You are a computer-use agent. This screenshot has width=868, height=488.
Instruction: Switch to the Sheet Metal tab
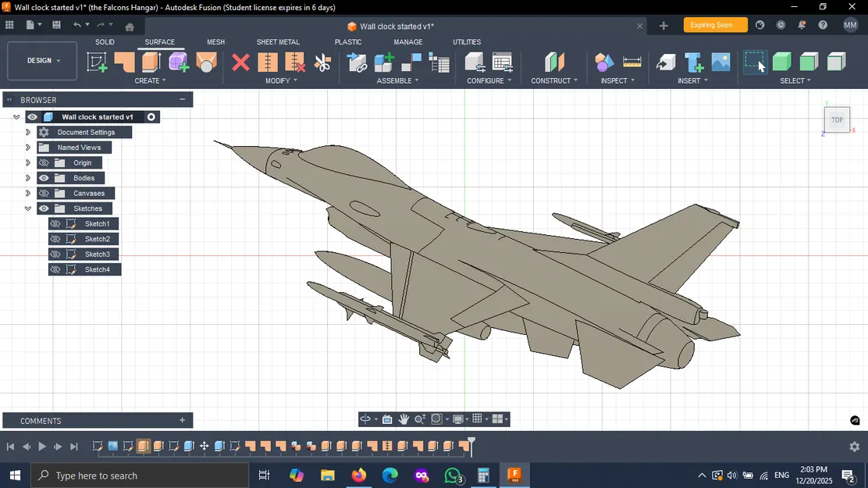click(x=278, y=42)
